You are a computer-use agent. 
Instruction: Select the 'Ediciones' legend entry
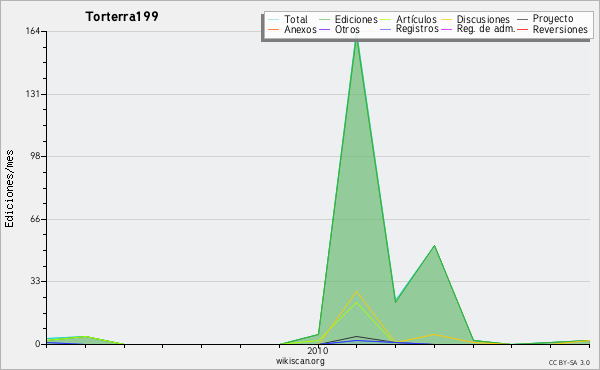click(x=356, y=19)
